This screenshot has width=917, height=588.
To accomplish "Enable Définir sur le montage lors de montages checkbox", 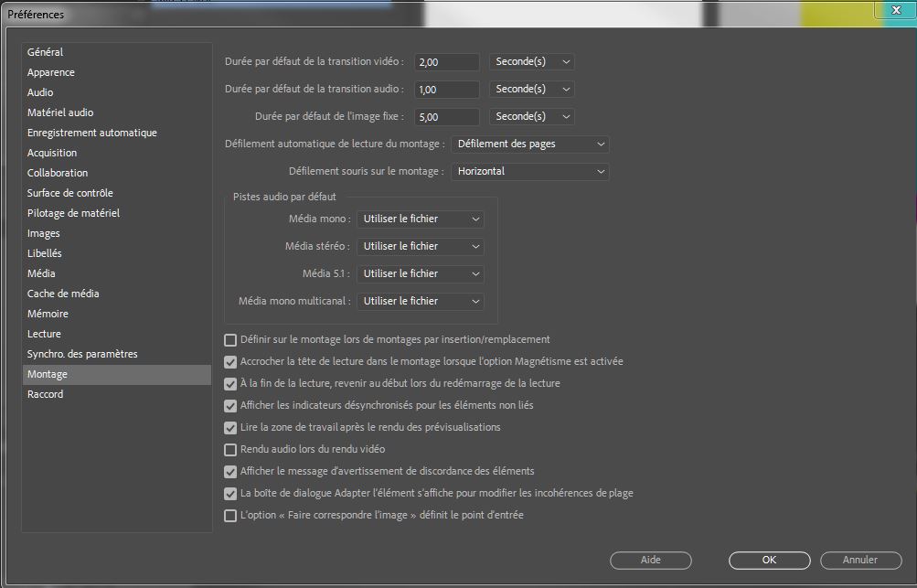I will pyautogui.click(x=230, y=340).
